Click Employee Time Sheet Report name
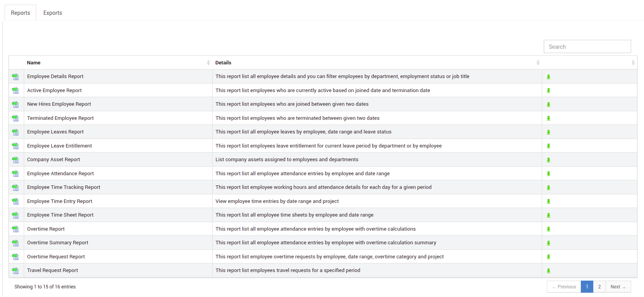The image size is (644, 297). 60,215
